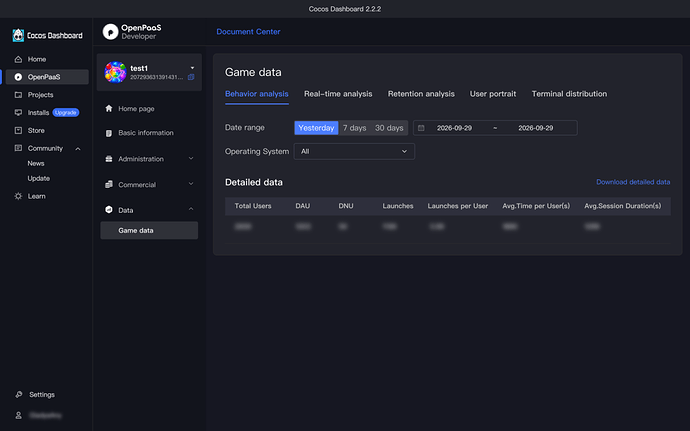
Task: Switch to Real-time analysis tab
Action: pyautogui.click(x=338, y=94)
